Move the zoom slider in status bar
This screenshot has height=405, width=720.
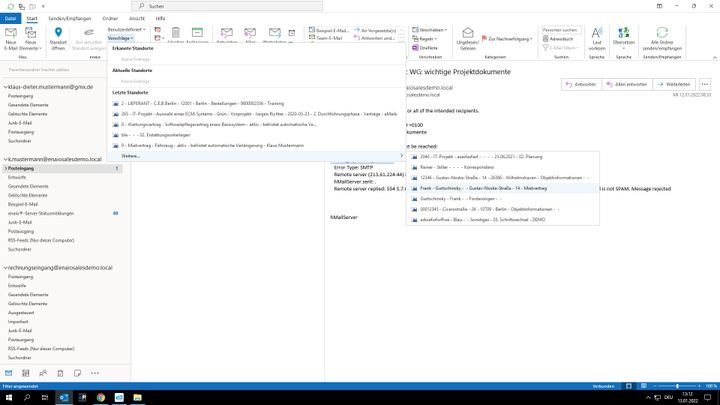(677, 386)
